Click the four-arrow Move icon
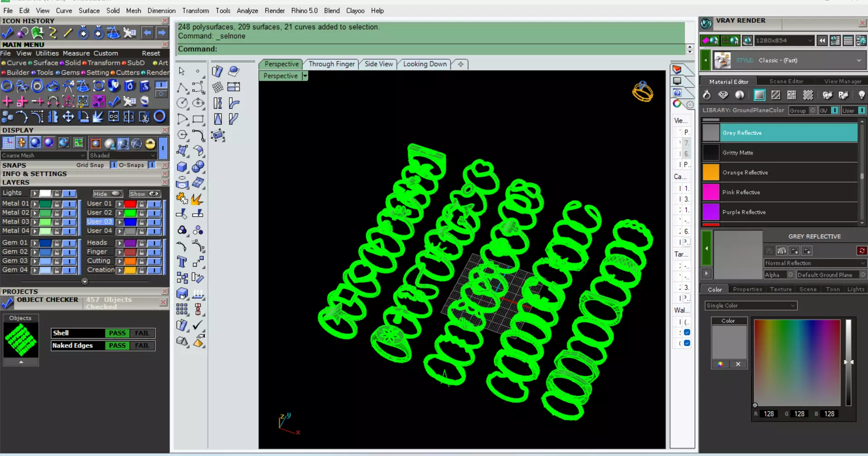 click(x=68, y=117)
